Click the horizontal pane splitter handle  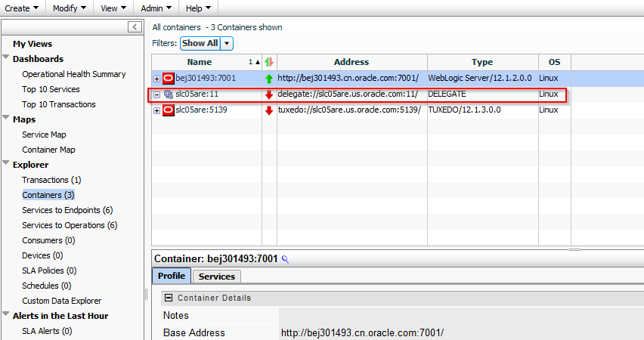click(574, 249)
